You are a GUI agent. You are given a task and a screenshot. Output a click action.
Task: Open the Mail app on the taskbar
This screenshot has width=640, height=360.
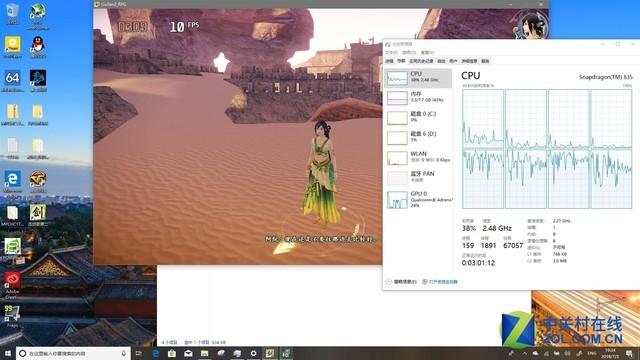tap(188, 353)
